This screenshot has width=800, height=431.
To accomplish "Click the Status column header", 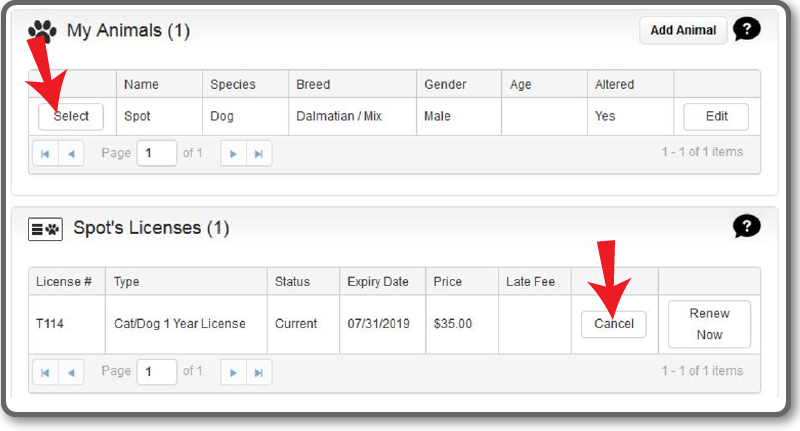I will pos(303,282).
